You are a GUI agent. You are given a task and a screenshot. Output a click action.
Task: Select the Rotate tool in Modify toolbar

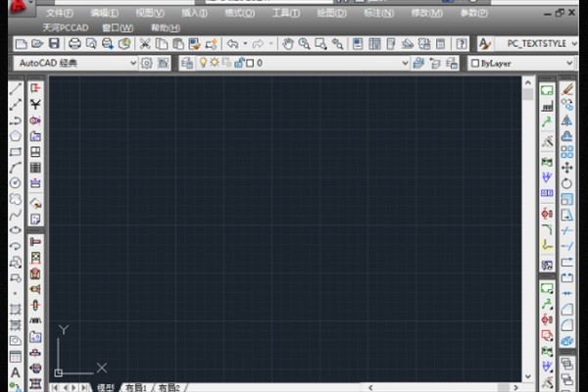click(x=567, y=183)
